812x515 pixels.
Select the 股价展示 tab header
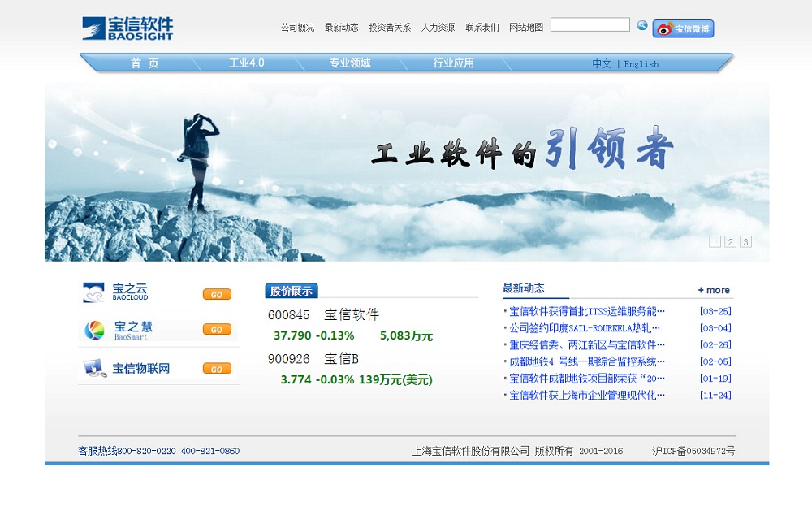[291, 291]
